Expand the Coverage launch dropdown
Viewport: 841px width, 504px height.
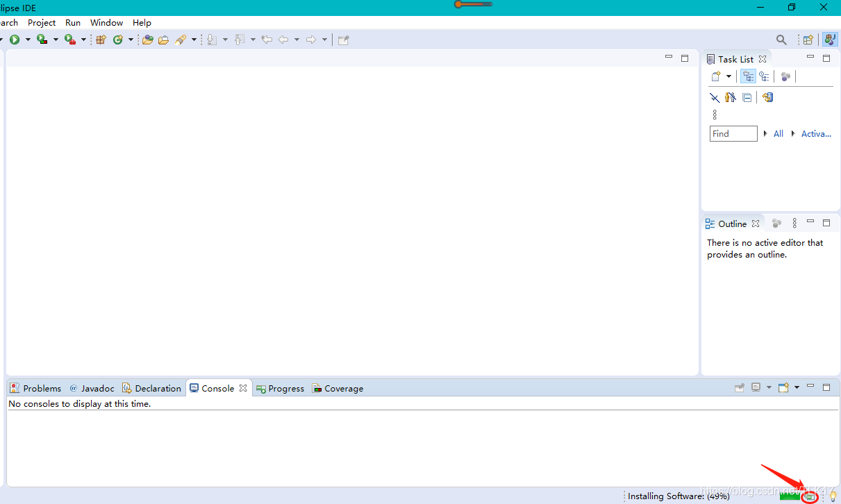pos(56,40)
